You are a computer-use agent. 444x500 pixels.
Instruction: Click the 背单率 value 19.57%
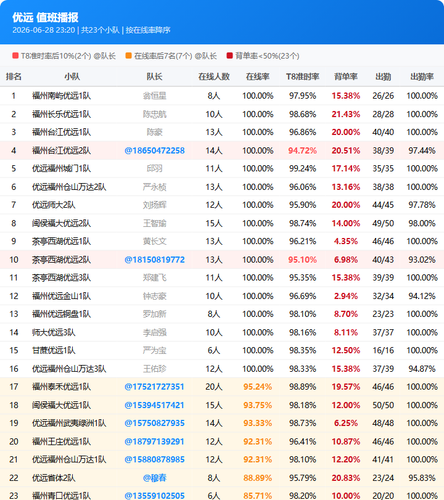346,387
